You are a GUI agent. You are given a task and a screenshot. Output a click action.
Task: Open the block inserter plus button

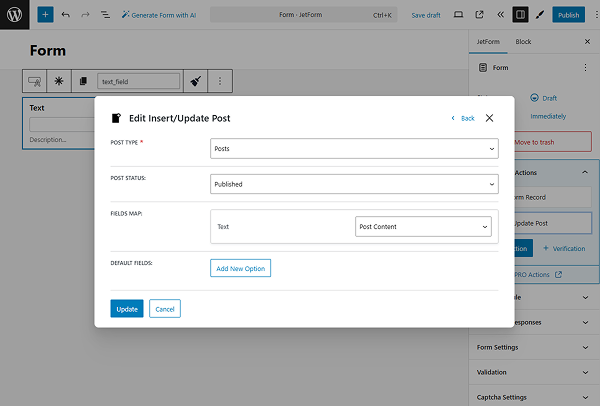pyautogui.click(x=44, y=15)
